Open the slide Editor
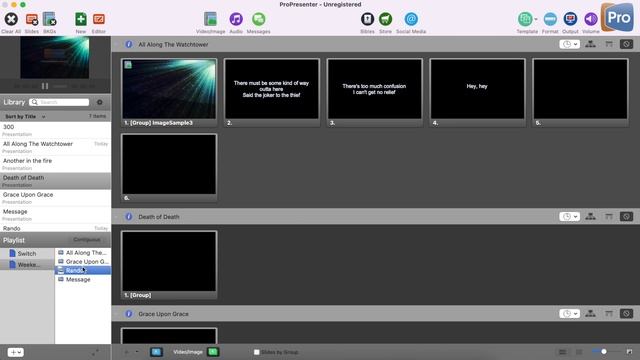640x360 pixels. [98, 19]
